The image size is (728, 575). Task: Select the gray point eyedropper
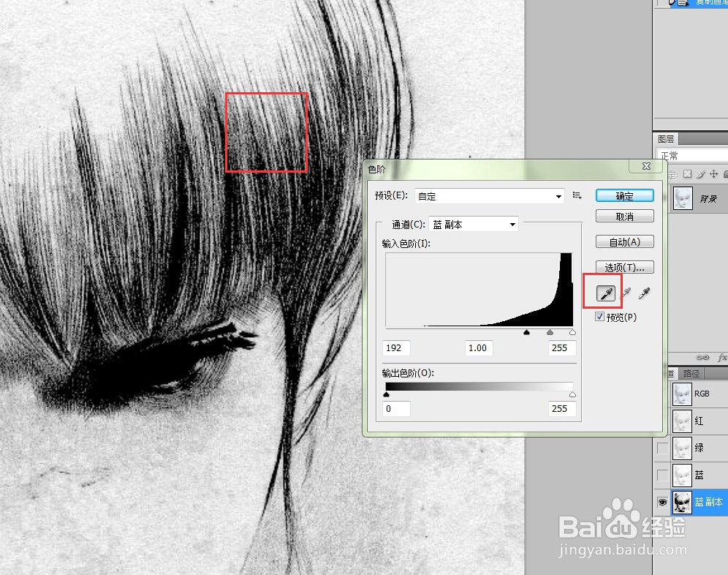pos(626,293)
